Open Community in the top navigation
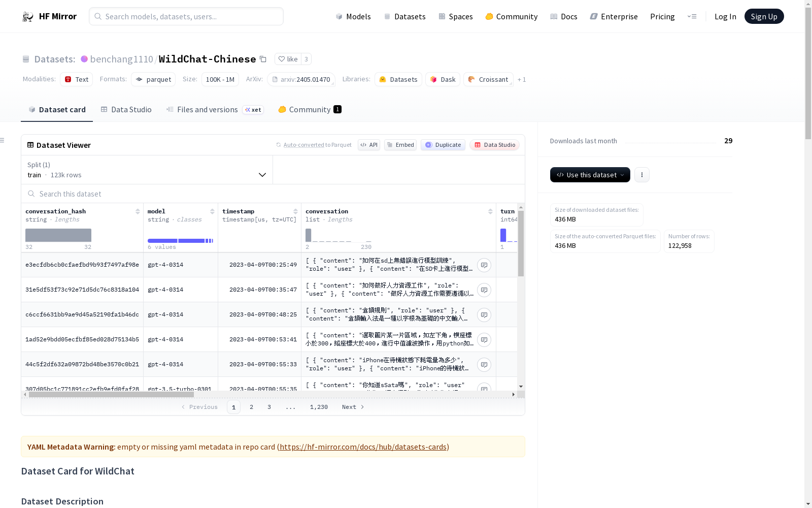 (512, 17)
